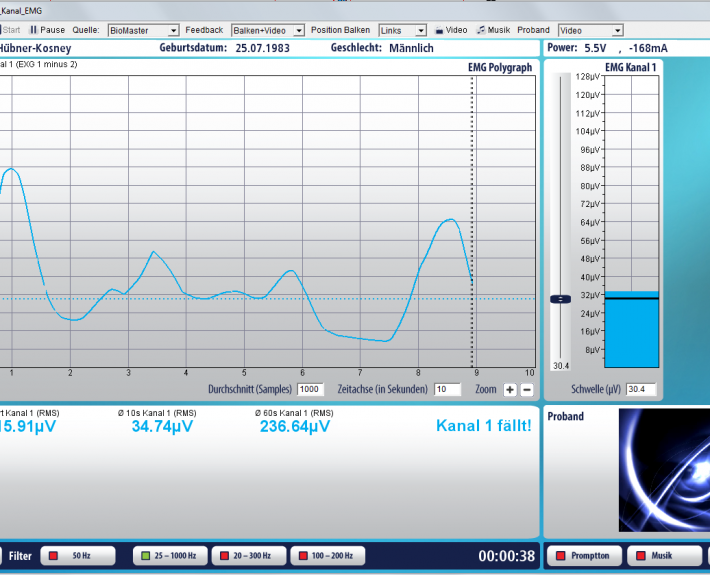Toggle the 100 – 200 Hz filter
Image resolution: width=710 pixels, height=575 pixels.
pyautogui.click(x=328, y=556)
